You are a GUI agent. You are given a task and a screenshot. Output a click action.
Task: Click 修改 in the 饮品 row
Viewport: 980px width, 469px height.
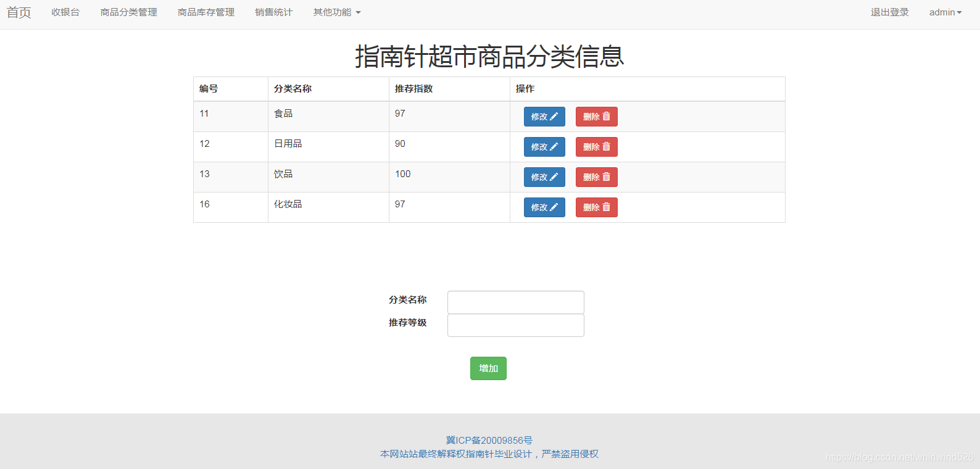pyautogui.click(x=544, y=177)
